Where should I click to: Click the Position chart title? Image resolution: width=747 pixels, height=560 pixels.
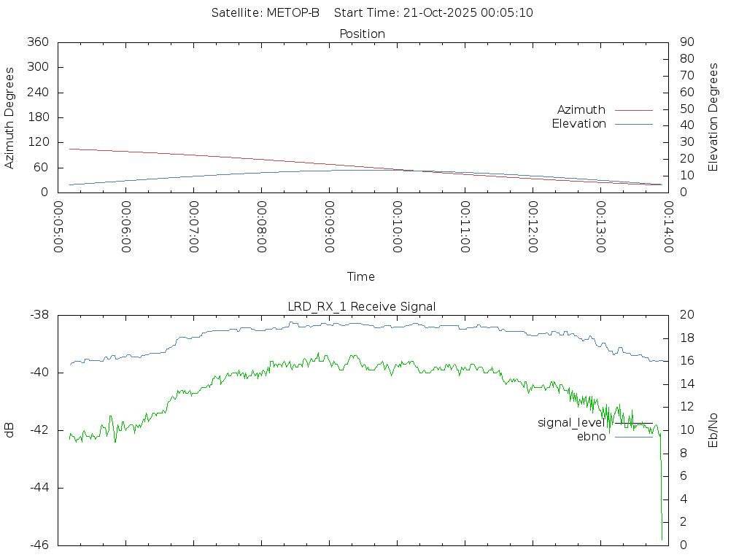362,34
